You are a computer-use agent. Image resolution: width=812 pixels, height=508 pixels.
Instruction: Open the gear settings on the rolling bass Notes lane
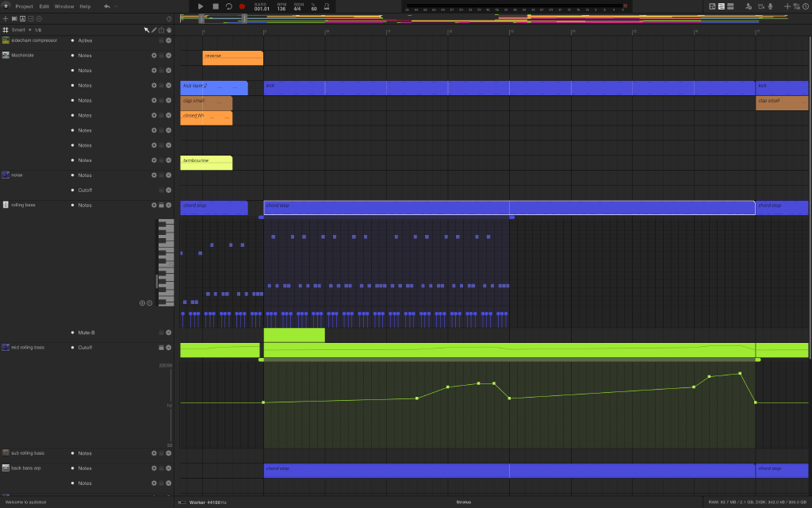pos(154,205)
